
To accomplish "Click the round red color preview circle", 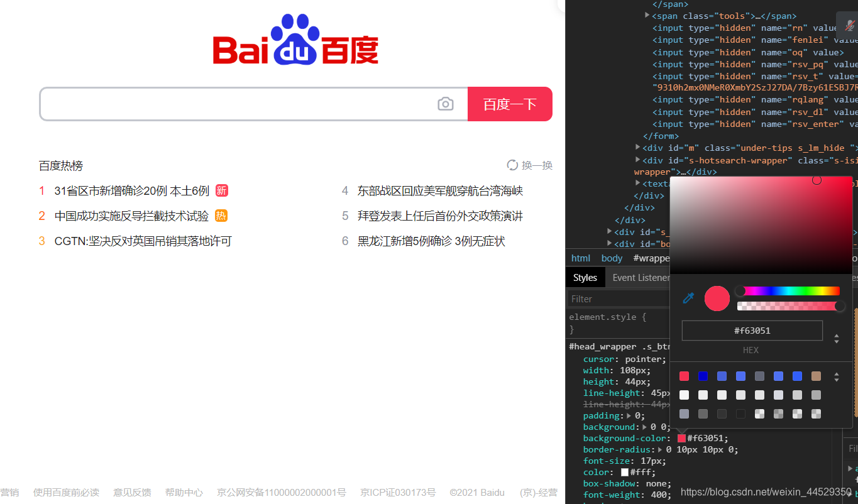I will 717,299.
